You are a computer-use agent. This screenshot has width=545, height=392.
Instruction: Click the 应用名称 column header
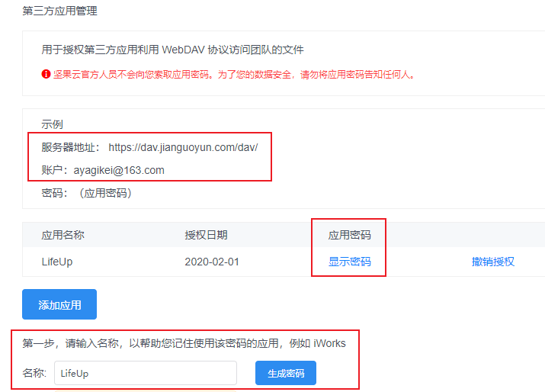click(63, 235)
